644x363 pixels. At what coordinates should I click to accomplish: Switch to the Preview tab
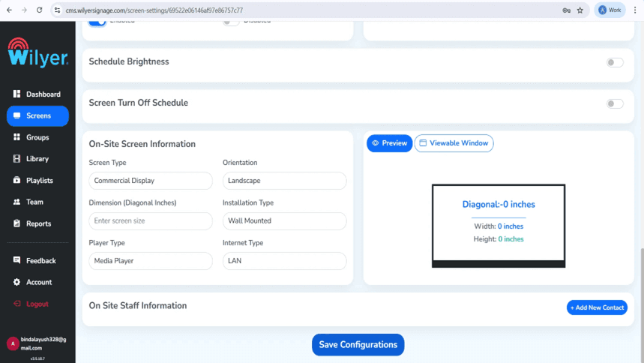coord(389,143)
